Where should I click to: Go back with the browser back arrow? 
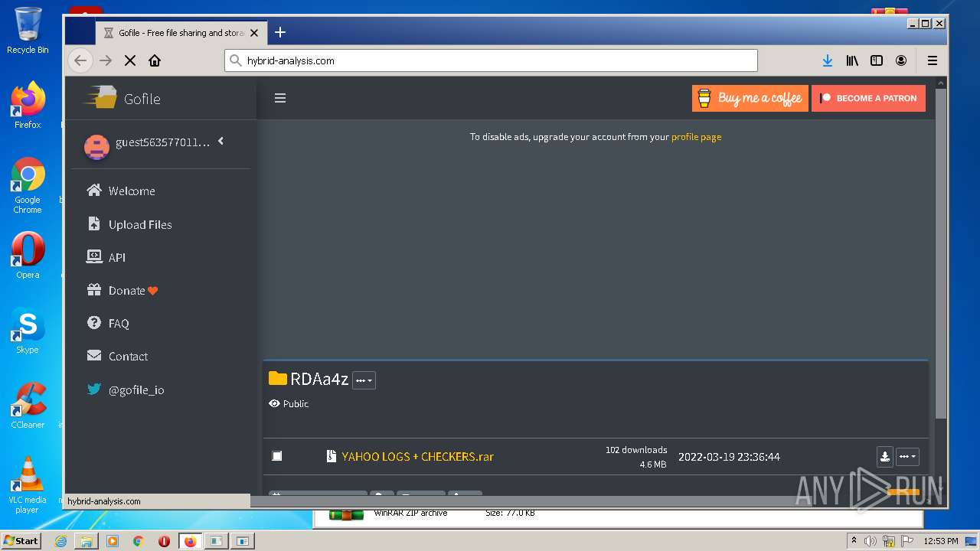point(80,60)
